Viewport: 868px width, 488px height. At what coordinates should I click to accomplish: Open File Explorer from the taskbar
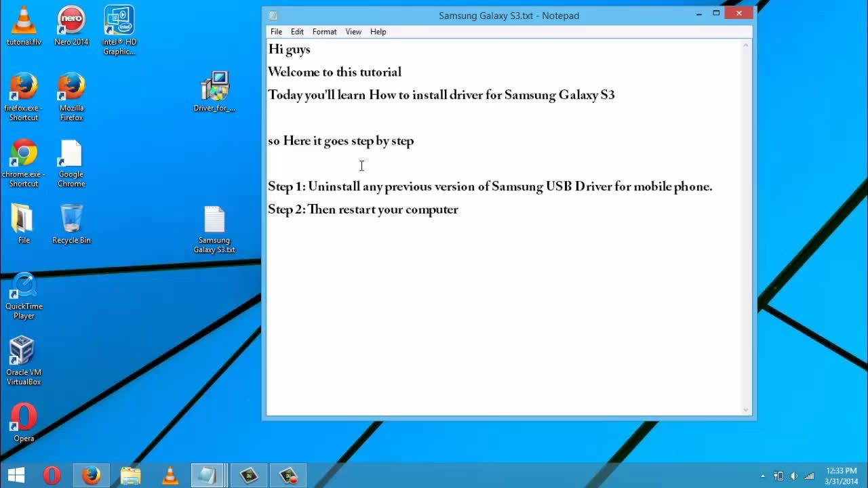click(x=130, y=476)
